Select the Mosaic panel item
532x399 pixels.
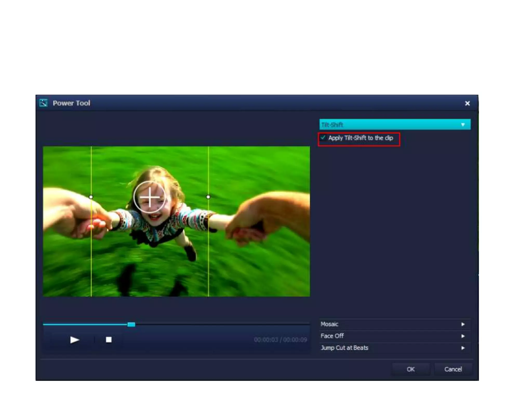pyautogui.click(x=329, y=324)
